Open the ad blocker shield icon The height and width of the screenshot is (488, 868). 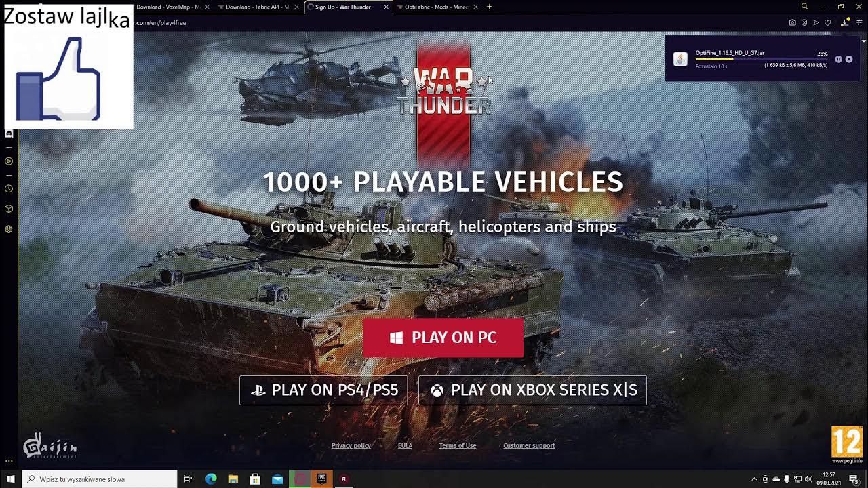[x=804, y=22]
